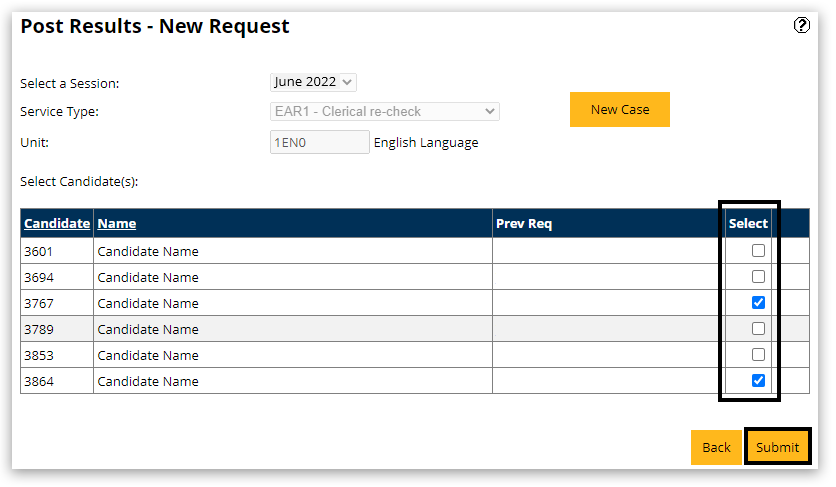Image resolution: width=836 pixels, height=487 pixels.
Task: Enable the checkbox for candidate 3853
Action: tap(758, 355)
